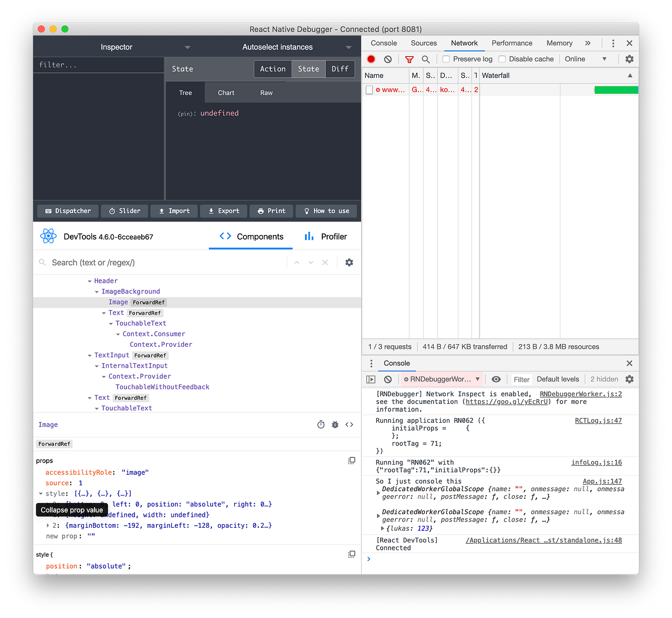This screenshot has height=618, width=672.
Task: View source for Image component
Action: click(350, 425)
